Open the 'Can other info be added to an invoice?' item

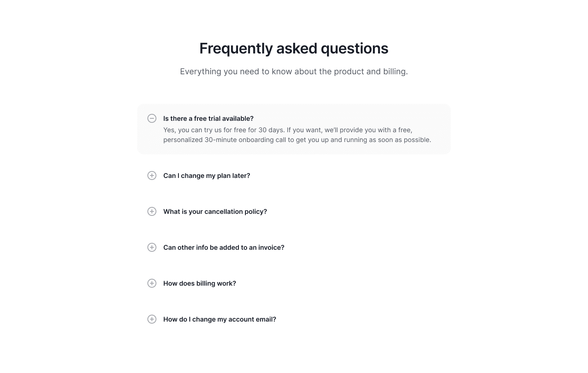click(x=224, y=247)
